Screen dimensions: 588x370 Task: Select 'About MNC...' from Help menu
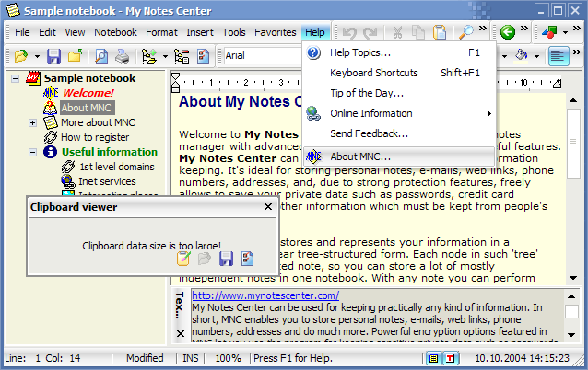(x=360, y=156)
